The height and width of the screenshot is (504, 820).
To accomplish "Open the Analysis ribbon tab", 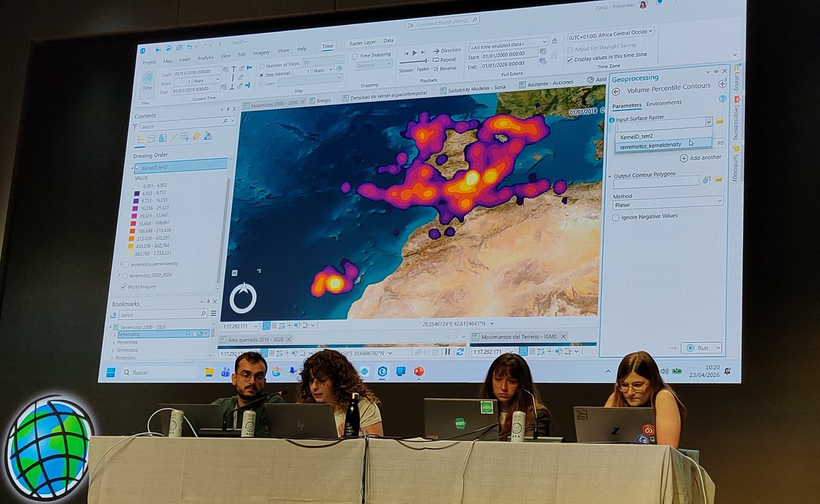I will click(205, 58).
